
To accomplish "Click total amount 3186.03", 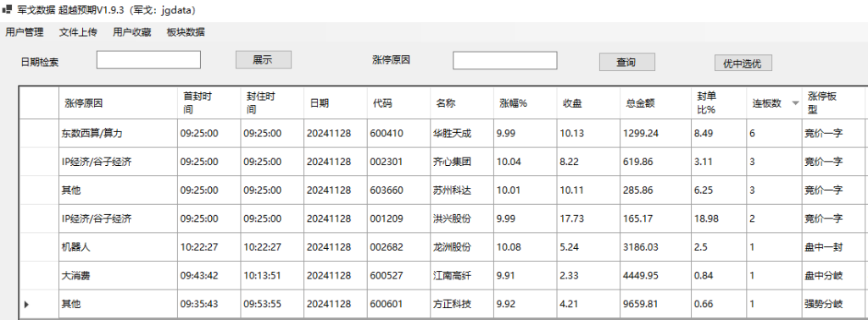I will [655, 247].
